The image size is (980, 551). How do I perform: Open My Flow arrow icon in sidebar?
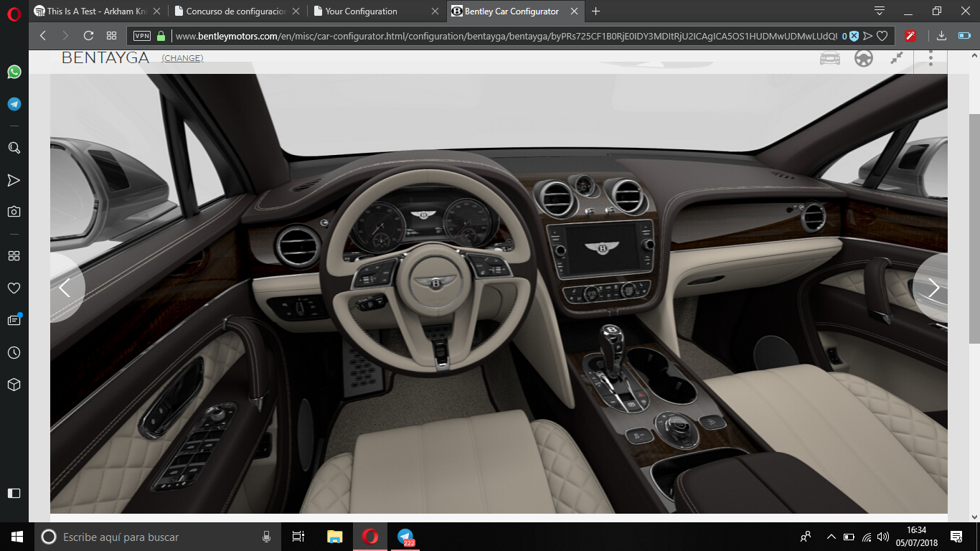(x=14, y=179)
